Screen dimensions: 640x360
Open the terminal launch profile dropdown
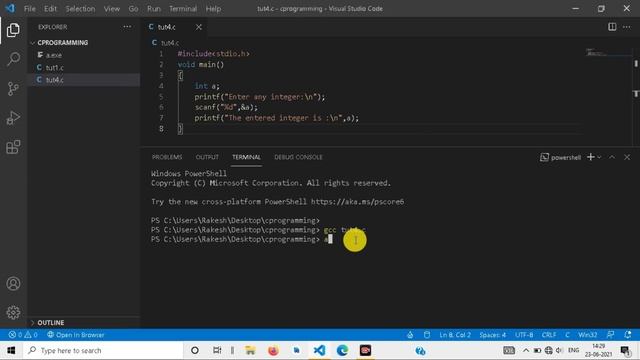point(599,157)
